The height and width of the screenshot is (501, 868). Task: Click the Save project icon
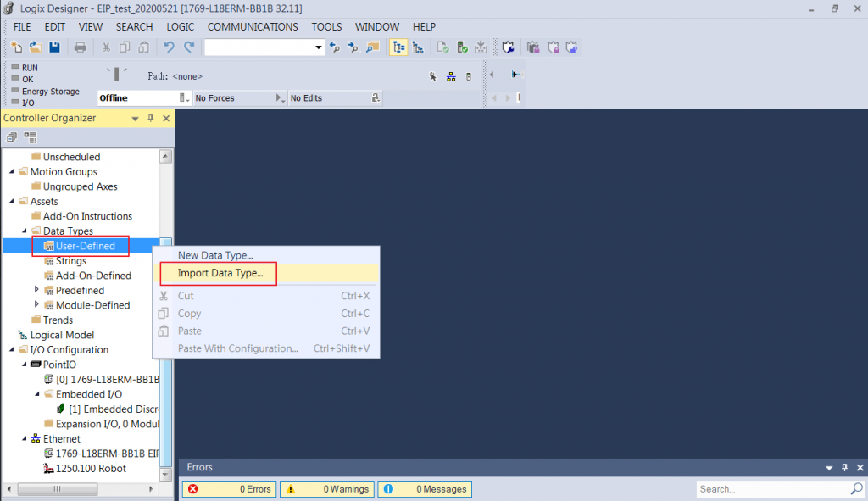tap(54, 47)
